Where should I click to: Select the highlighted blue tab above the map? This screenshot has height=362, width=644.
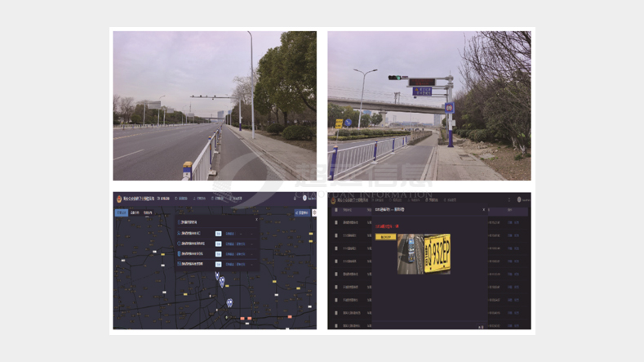click(x=122, y=212)
